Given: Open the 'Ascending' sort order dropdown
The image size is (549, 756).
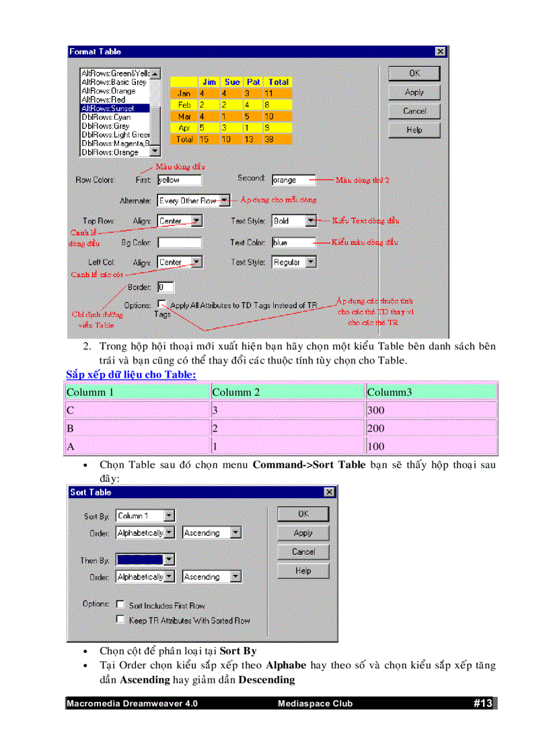Looking at the screenshot, I should tap(235, 532).
